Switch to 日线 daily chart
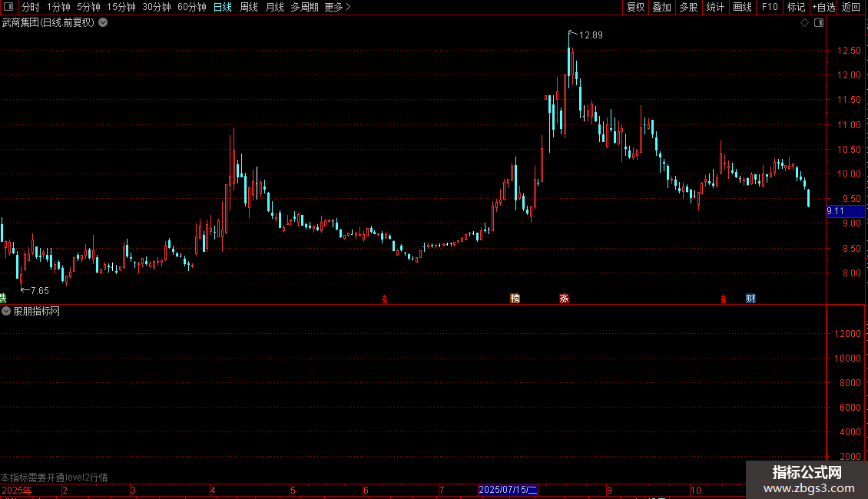Screen dimensions: 868x499 coord(223,7)
